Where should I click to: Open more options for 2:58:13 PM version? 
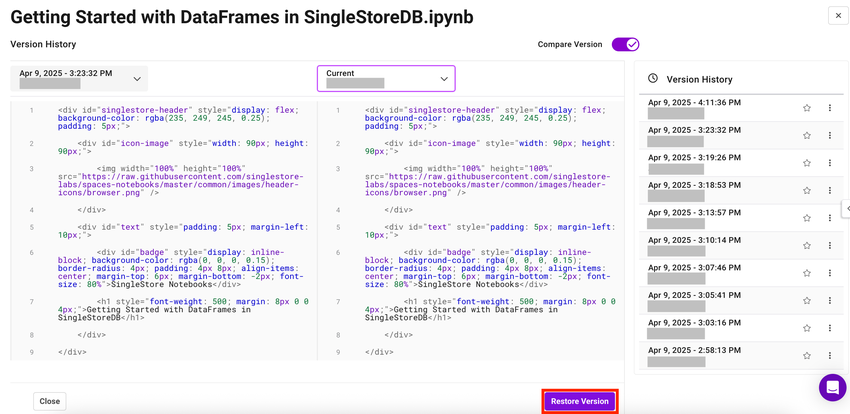pos(830,355)
